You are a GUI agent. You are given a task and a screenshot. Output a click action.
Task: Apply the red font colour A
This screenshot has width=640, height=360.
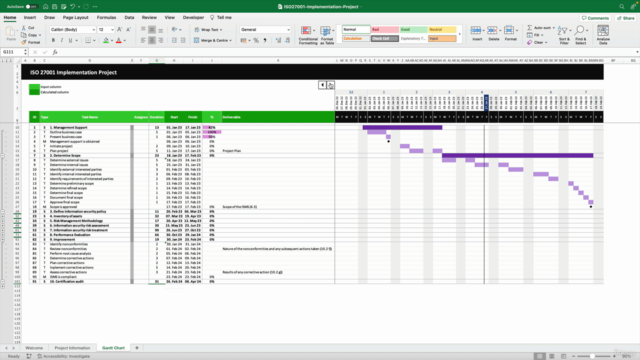(119, 40)
